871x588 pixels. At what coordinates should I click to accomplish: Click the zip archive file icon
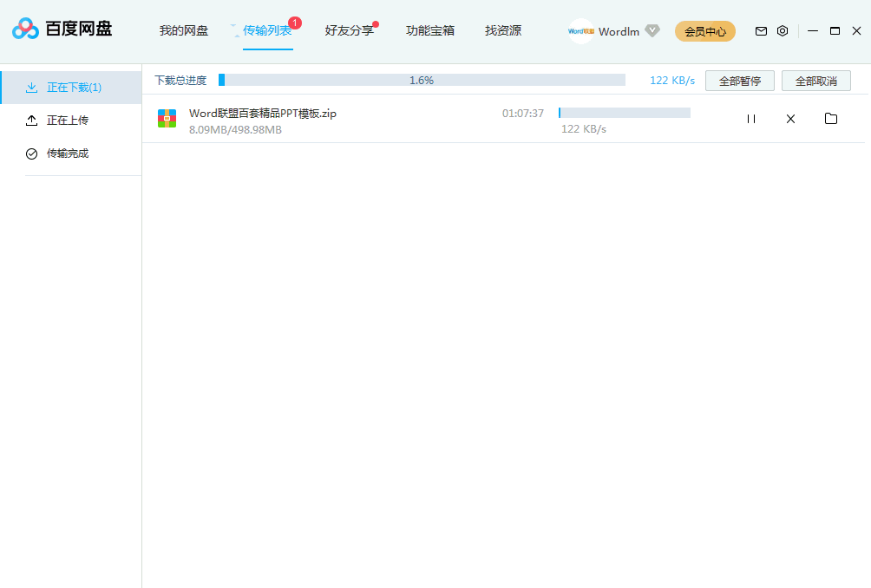[167, 118]
